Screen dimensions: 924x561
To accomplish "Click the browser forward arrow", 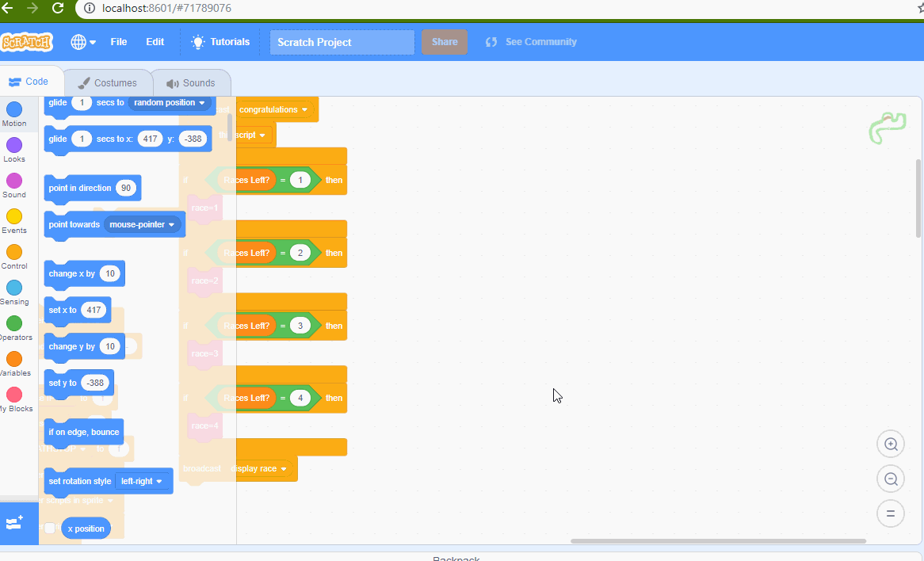I will coord(32,8).
